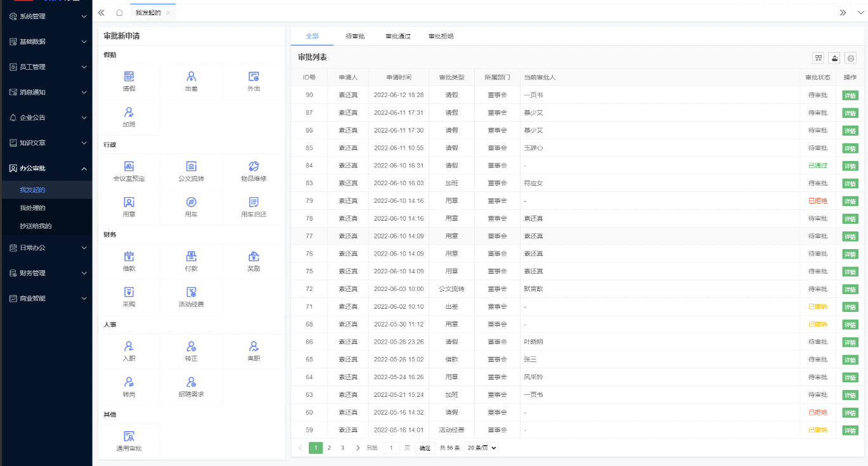Screen dimensions: 868x466
Task: Open the 通用审批 general approval icon
Action: click(129, 436)
